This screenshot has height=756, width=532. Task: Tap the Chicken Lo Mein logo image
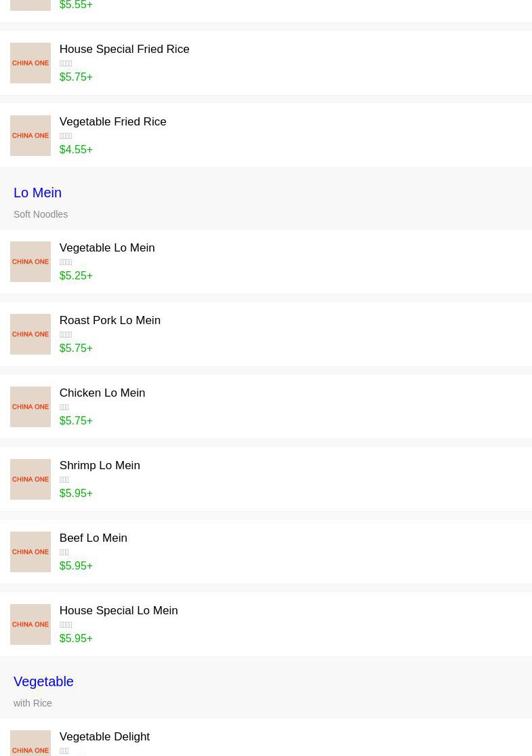pyautogui.click(x=30, y=407)
